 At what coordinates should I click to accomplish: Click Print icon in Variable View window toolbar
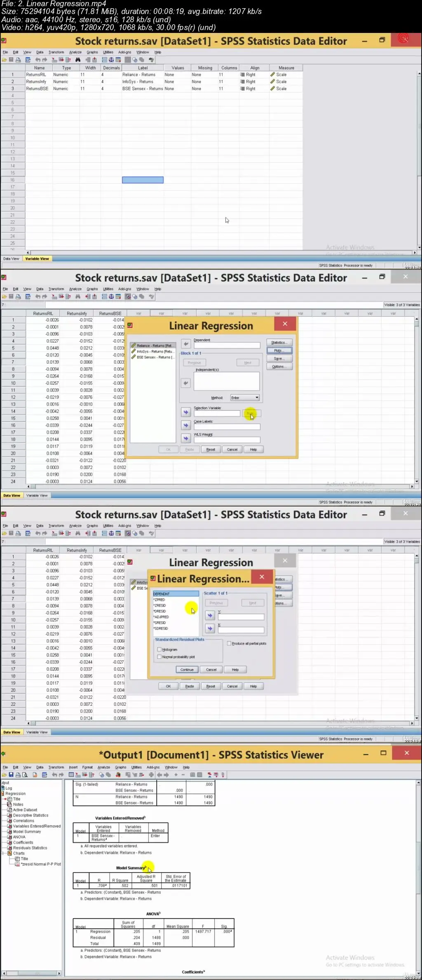coord(18,60)
